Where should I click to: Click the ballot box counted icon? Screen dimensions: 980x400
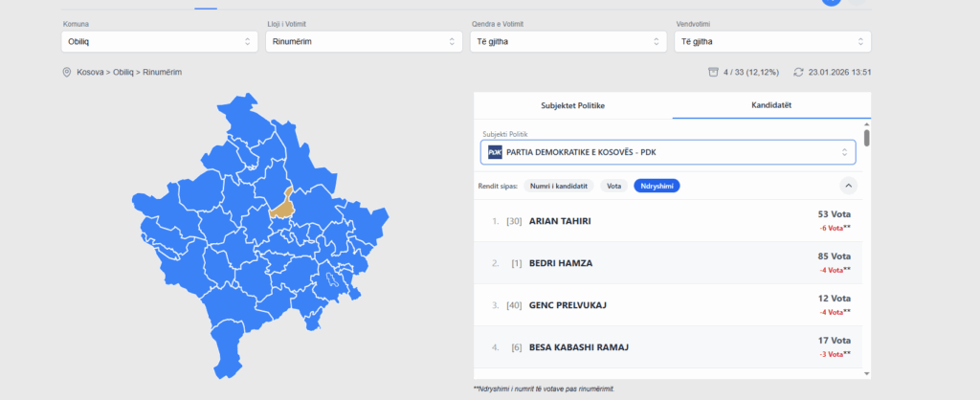pyautogui.click(x=712, y=73)
